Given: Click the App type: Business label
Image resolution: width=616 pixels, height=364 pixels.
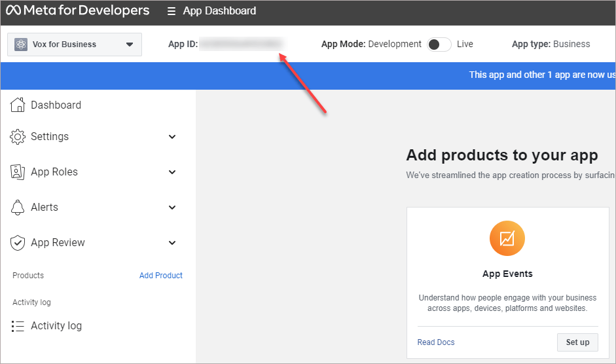Looking at the screenshot, I should point(551,44).
